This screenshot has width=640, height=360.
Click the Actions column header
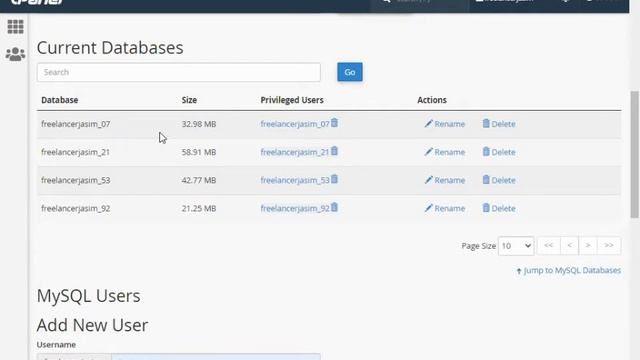pyautogui.click(x=432, y=100)
